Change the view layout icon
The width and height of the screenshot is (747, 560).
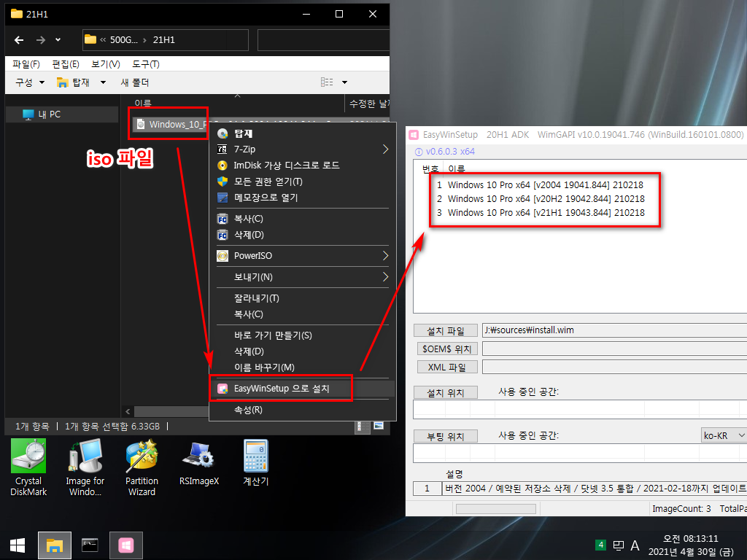[327, 82]
